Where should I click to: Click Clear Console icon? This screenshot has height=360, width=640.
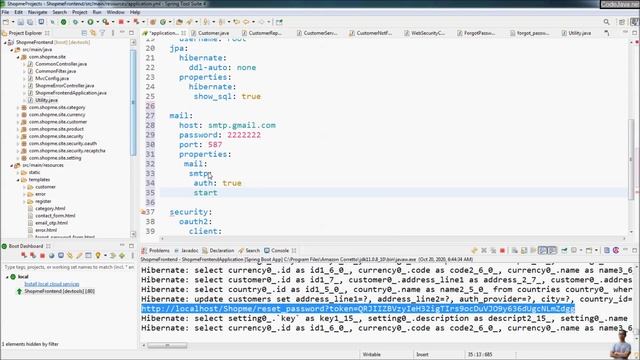[x=515, y=251]
